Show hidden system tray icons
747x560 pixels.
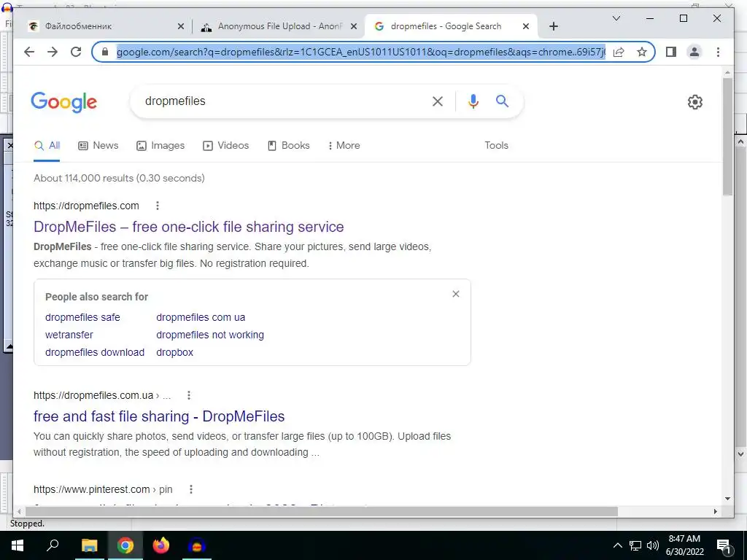click(x=617, y=545)
